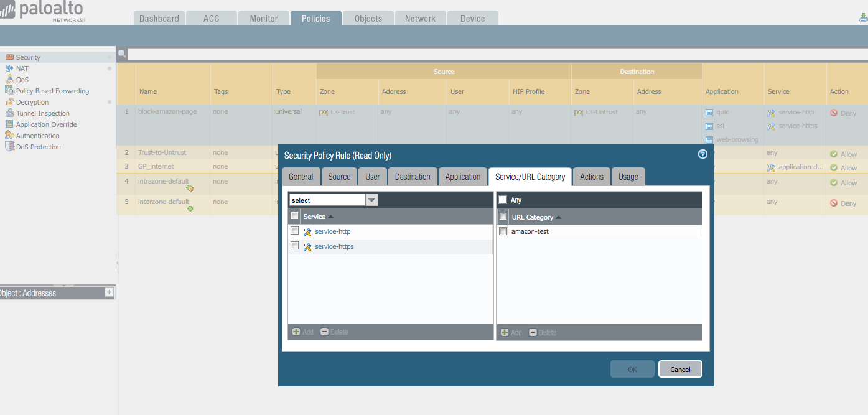Click the Trust-to-Untrust rule name
Screen dimensions: 868x415
[162, 152]
